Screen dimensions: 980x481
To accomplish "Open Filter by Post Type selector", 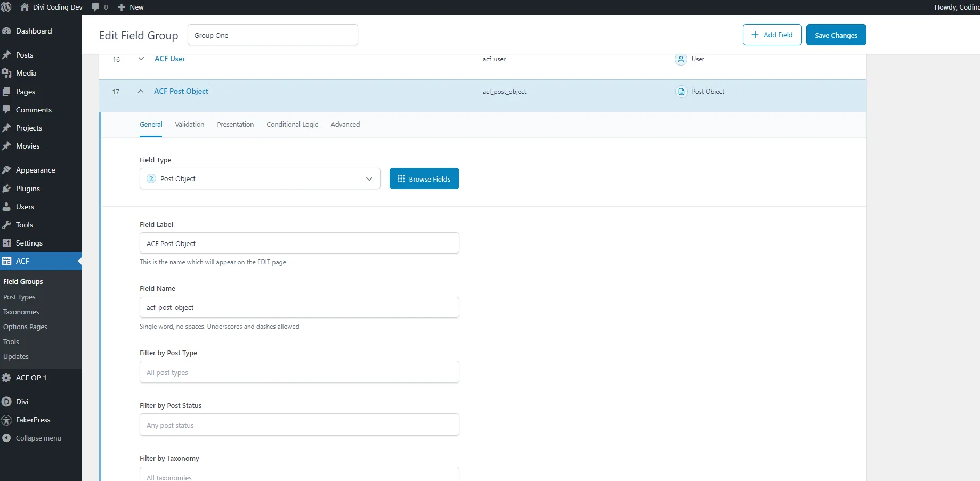I will coord(299,372).
